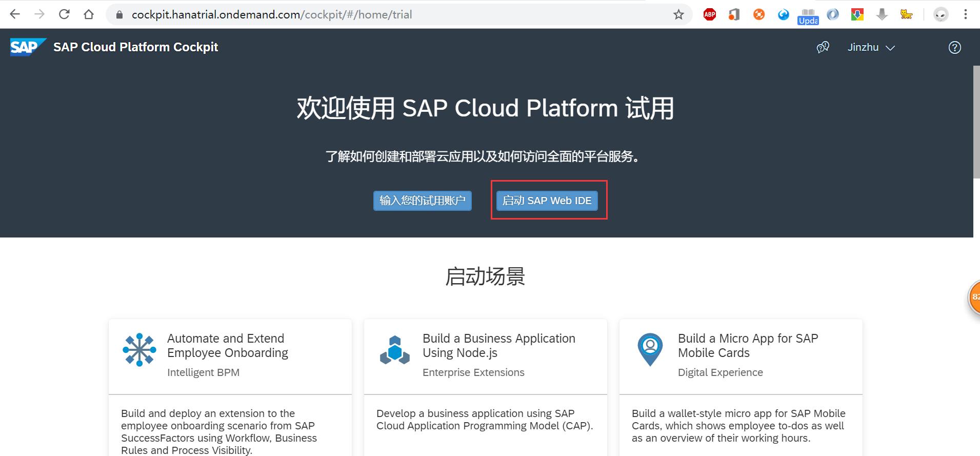Click the browser back arrow

click(15, 14)
